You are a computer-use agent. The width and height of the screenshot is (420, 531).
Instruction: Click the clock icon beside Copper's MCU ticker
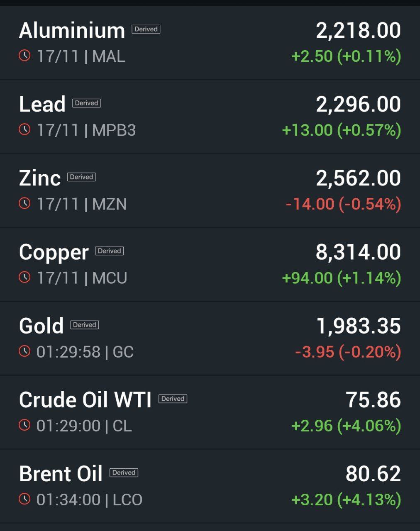click(x=24, y=277)
